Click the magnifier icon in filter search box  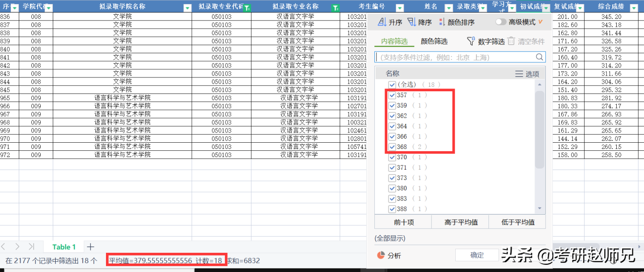(x=539, y=57)
